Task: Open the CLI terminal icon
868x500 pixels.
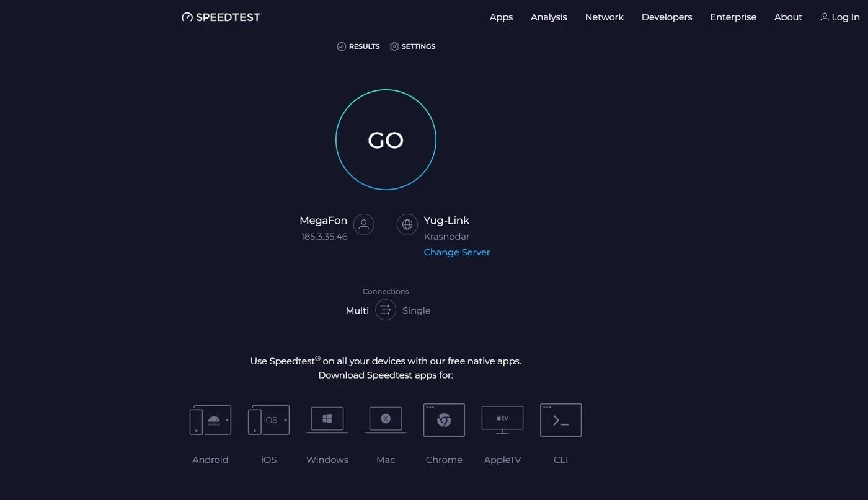Action: 561,420
